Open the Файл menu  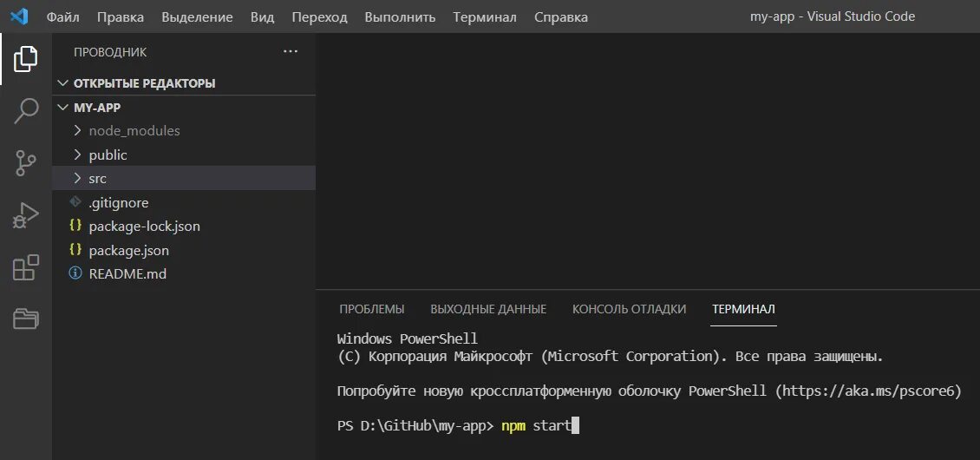62,16
